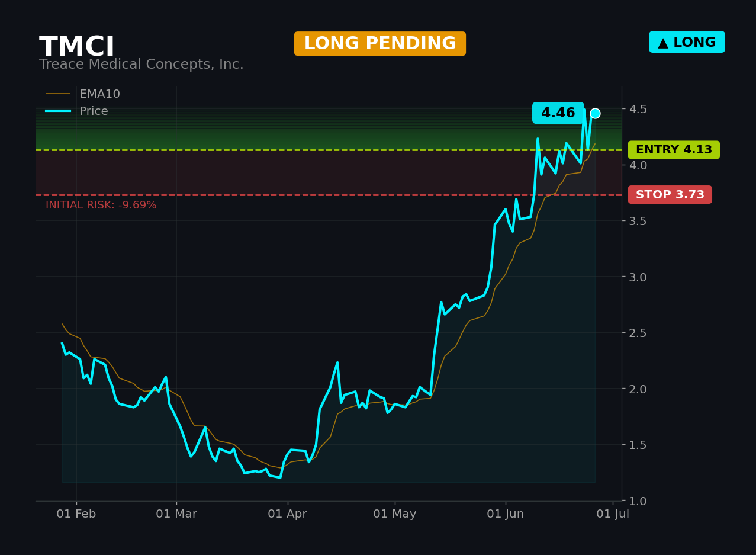Click the 01 Jun axis label

coord(506,514)
